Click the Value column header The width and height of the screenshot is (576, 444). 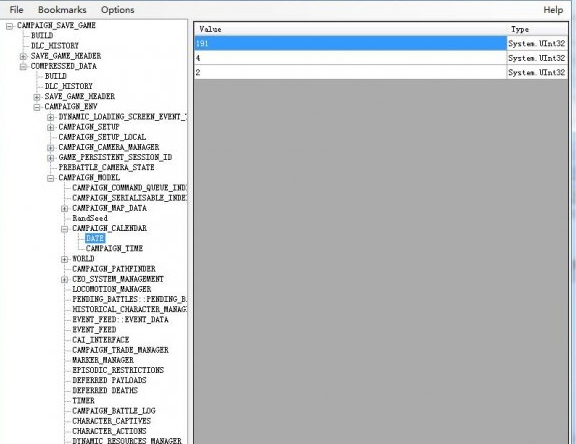(x=350, y=29)
